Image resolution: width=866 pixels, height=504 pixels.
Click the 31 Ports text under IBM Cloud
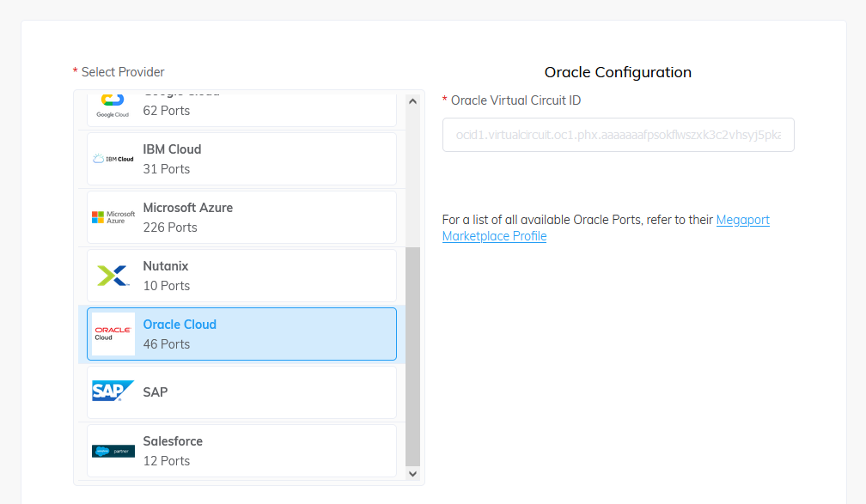tap(167, 169)
